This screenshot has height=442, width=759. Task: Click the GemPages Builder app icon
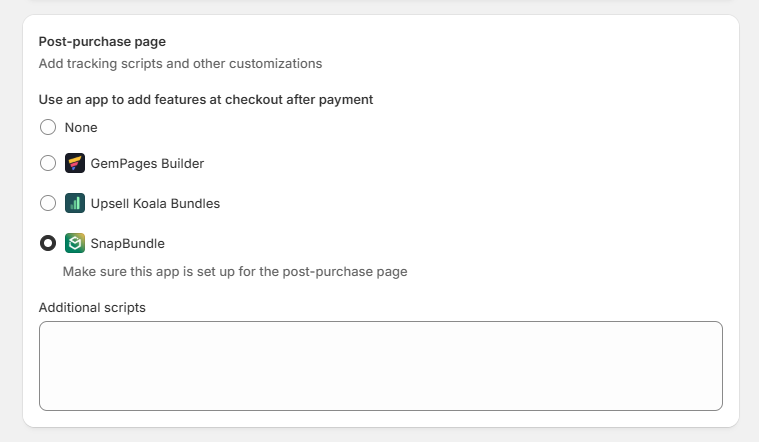(x=75, y=163)
